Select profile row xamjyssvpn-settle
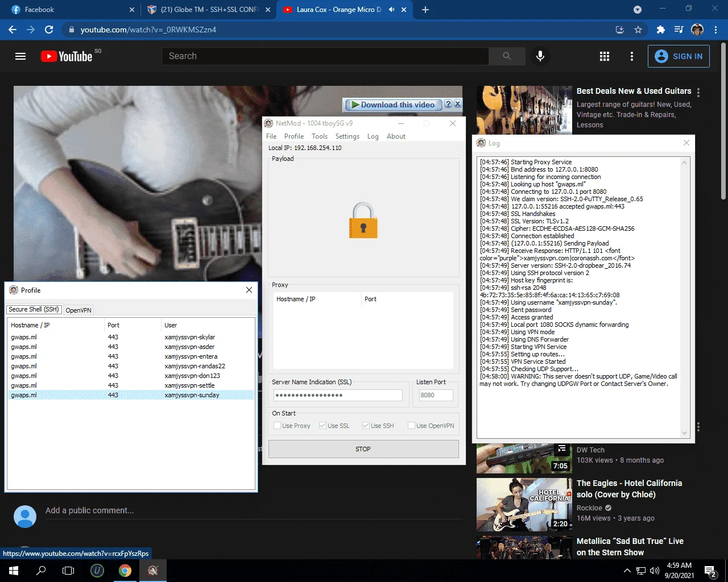 pyautogui.click(x=131, y=385)
